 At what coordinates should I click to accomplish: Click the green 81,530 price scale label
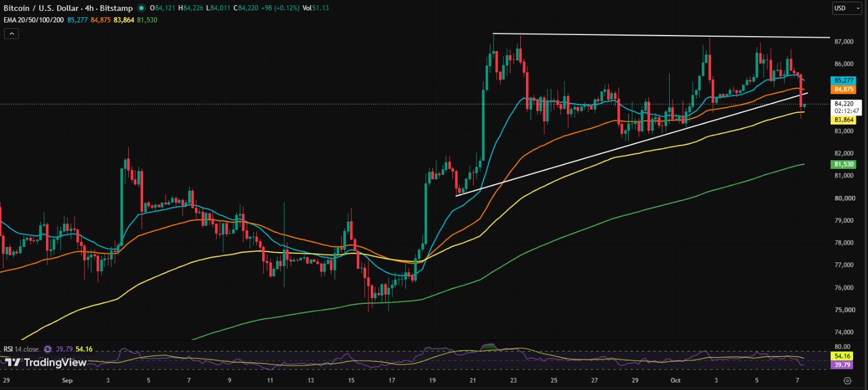844,164
